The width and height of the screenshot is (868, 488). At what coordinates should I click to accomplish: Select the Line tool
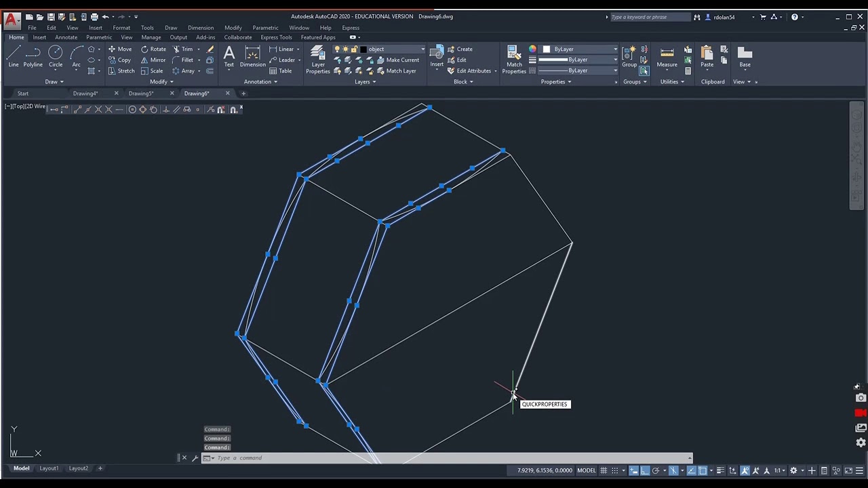(13, 56)
